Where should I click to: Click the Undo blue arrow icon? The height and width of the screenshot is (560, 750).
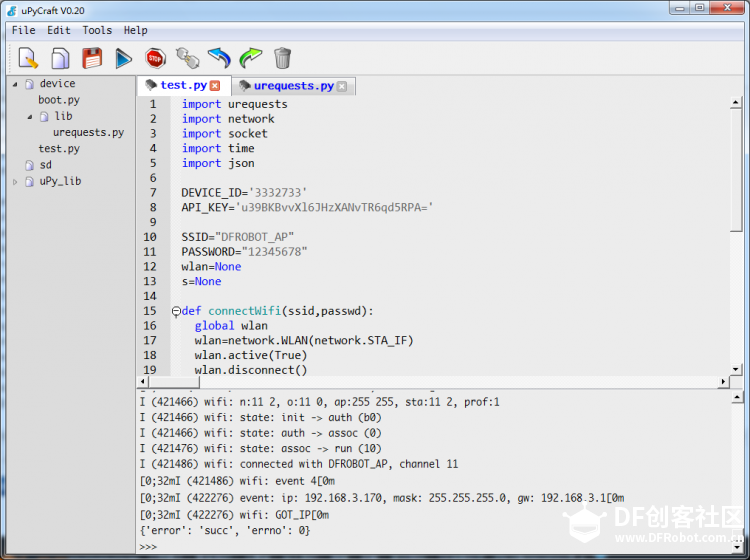220,58
